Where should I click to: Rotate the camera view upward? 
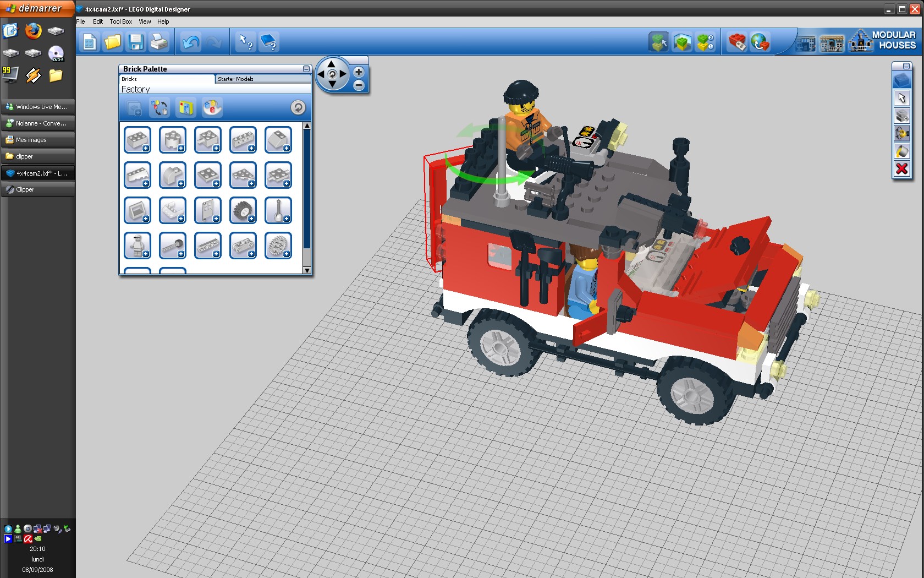tap(332, 63)
